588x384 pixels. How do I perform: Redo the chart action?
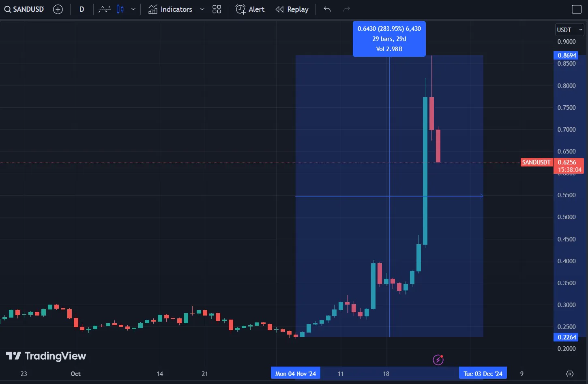[x=346, y=9]
